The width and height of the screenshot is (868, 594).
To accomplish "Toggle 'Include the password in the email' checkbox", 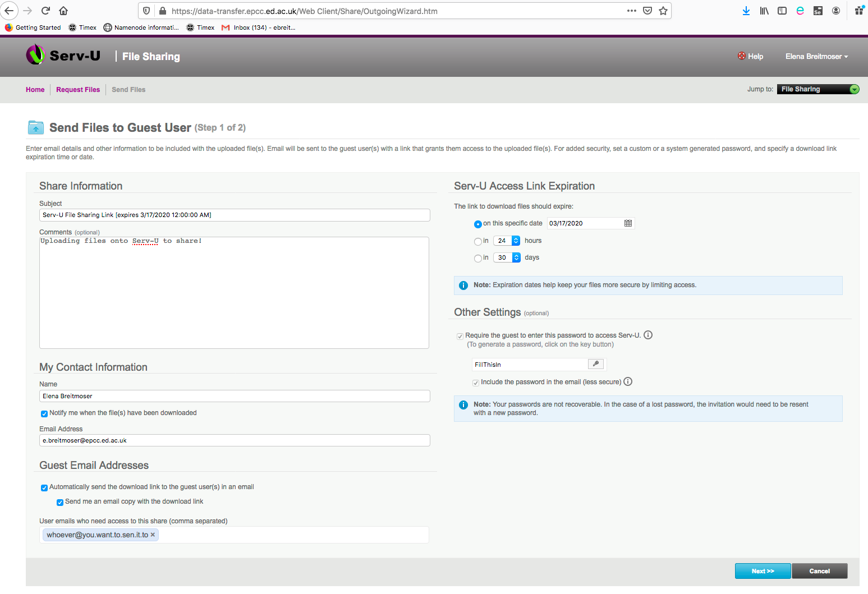I will point(476,383).
